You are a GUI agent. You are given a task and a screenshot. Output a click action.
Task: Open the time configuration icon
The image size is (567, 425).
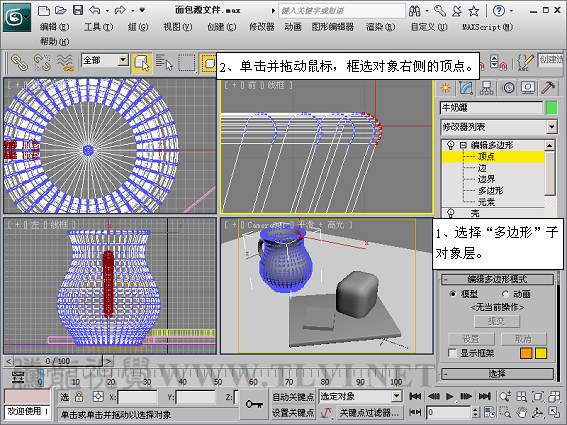pyautogui.click(x=489, y=412)
